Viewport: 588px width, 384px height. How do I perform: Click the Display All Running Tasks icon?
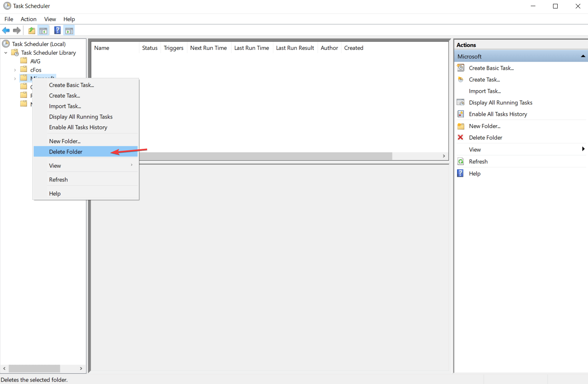[460, 102]
